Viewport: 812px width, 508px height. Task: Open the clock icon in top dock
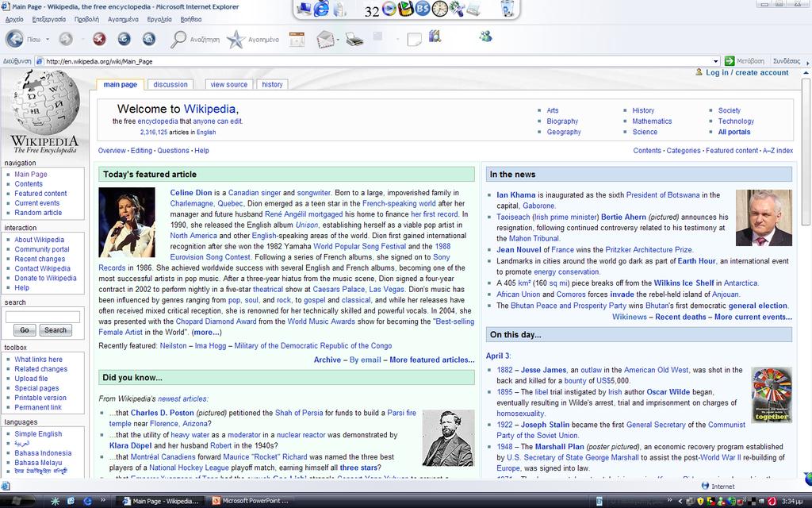[x=439, y=9]
